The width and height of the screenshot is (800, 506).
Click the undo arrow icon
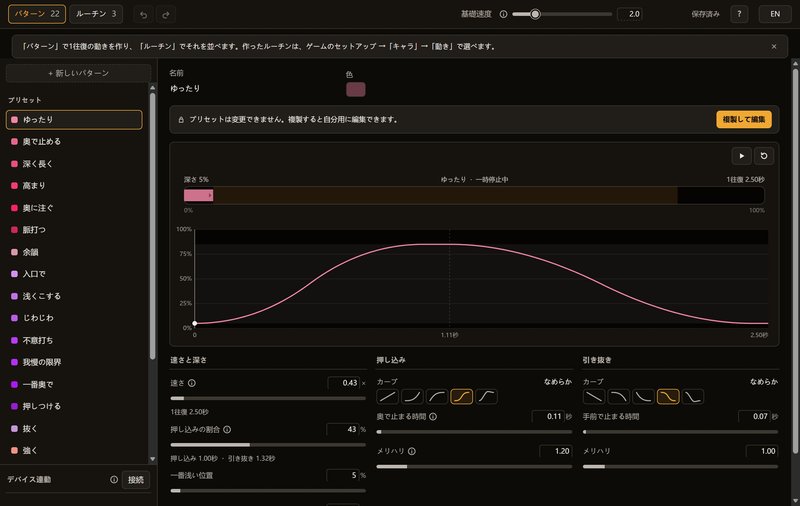[x=143, y=14]
